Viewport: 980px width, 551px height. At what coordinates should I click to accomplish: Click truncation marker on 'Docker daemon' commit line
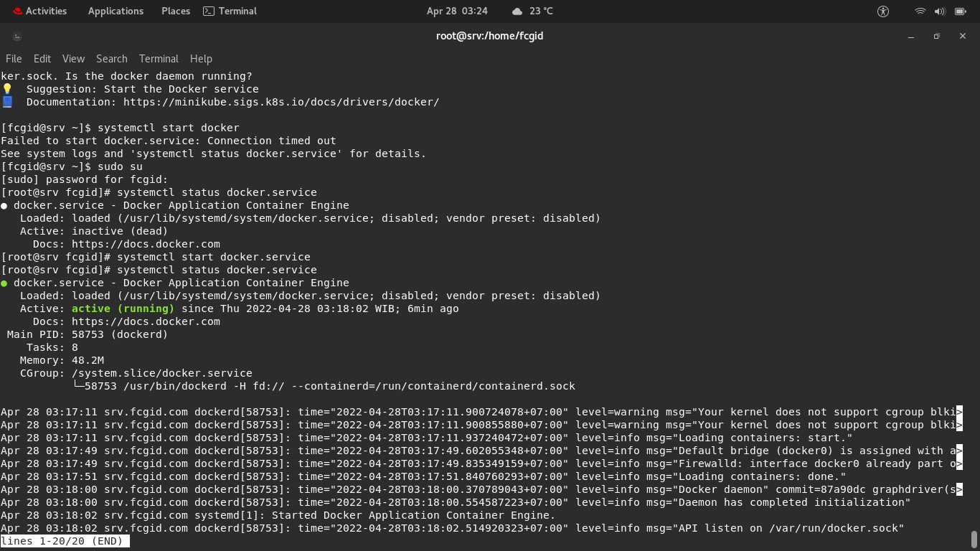(x=959, y=489)
